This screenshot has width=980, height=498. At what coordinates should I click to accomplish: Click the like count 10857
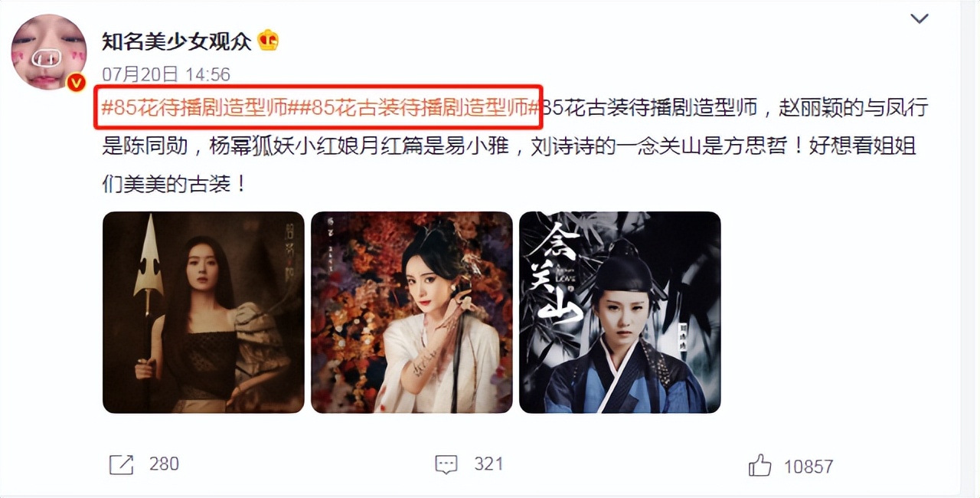tap(808, 466)
